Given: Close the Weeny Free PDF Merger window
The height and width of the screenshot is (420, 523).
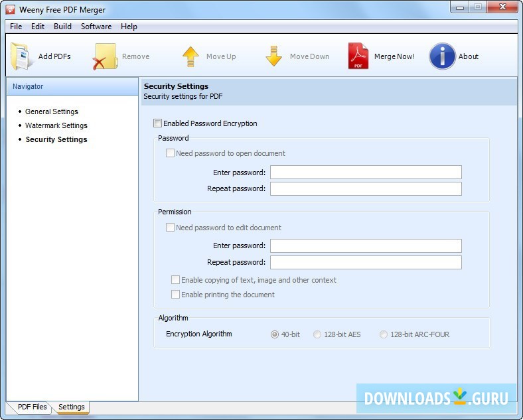Looking at the screenshot, I should click(x=502, y=7).
